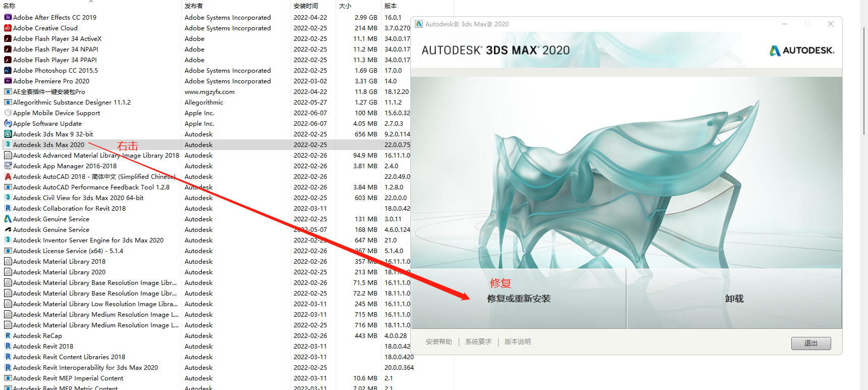Viewport: 868px width, 390px height.
Task: Click the Adobe After Effects CC 2019 icon
Action: 8,17
